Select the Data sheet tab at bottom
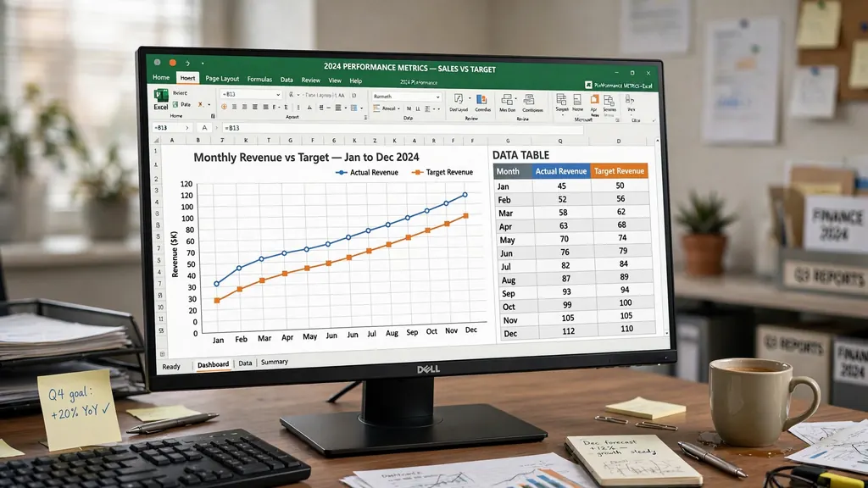 tap(245, 363)
